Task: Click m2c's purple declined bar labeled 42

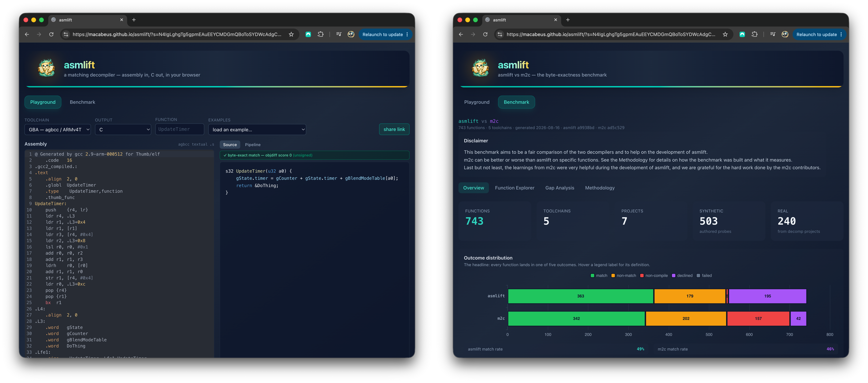Action: 798,318
